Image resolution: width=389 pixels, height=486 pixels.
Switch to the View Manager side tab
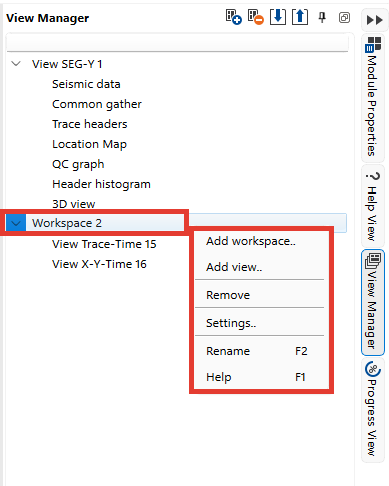[373, 302]
